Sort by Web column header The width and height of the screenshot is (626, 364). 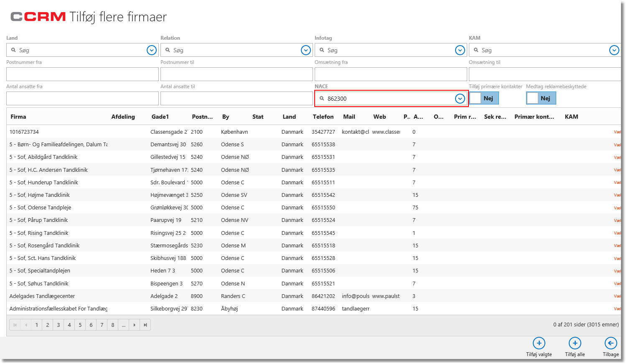tap(379, 117)
